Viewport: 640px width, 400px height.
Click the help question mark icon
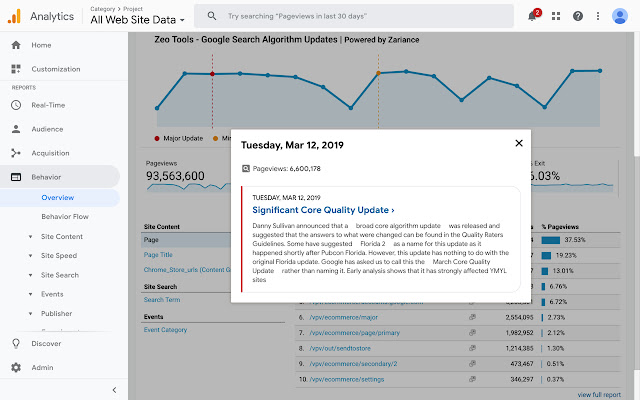[x=578, y=16]
